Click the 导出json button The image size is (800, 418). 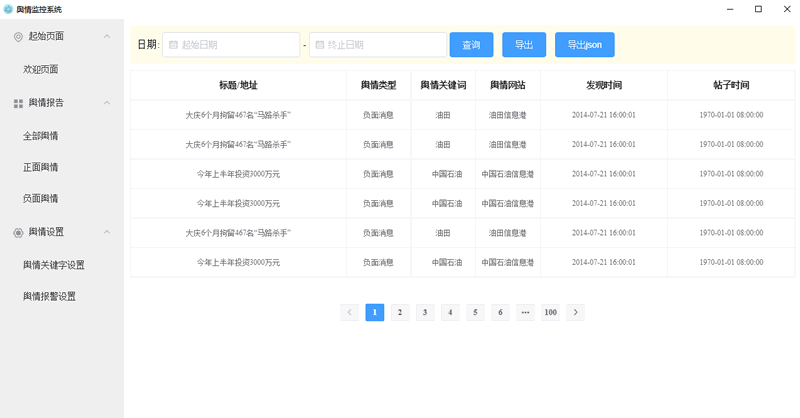tap(585, 45)
